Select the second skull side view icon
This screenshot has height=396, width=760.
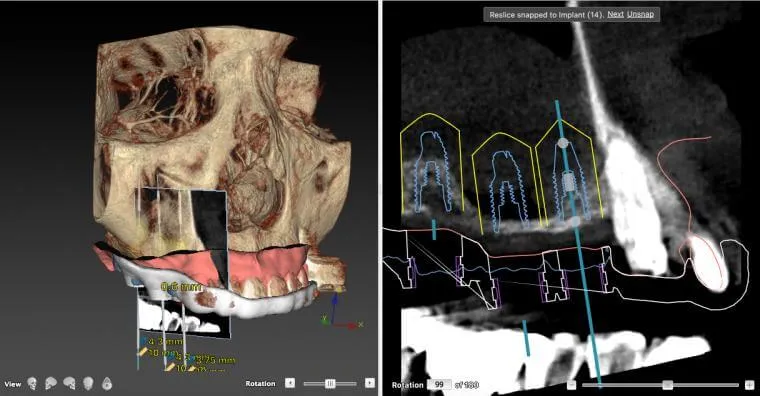(x=51, y=384)
